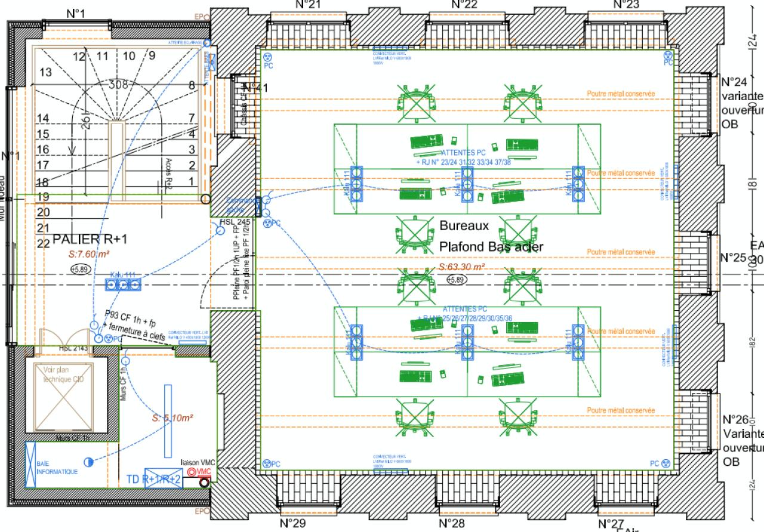764x532 pixels.
Task: Click the S:7.60 m² area text
Action: click(90, 254)
